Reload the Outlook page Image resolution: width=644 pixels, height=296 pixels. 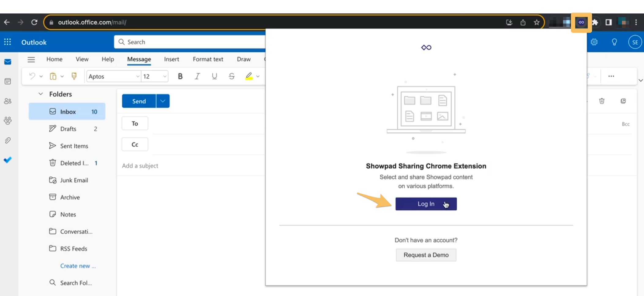click(x=34, y=22)
